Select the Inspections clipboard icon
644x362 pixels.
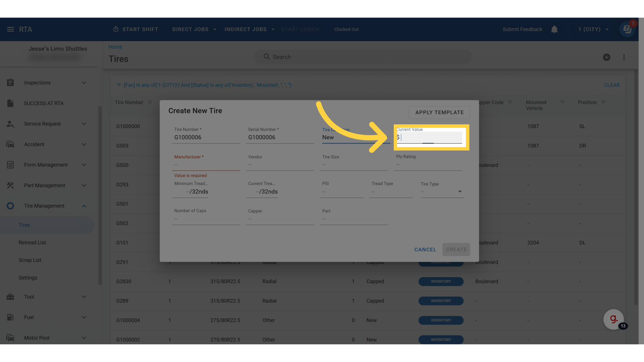[x=10, y=82]
